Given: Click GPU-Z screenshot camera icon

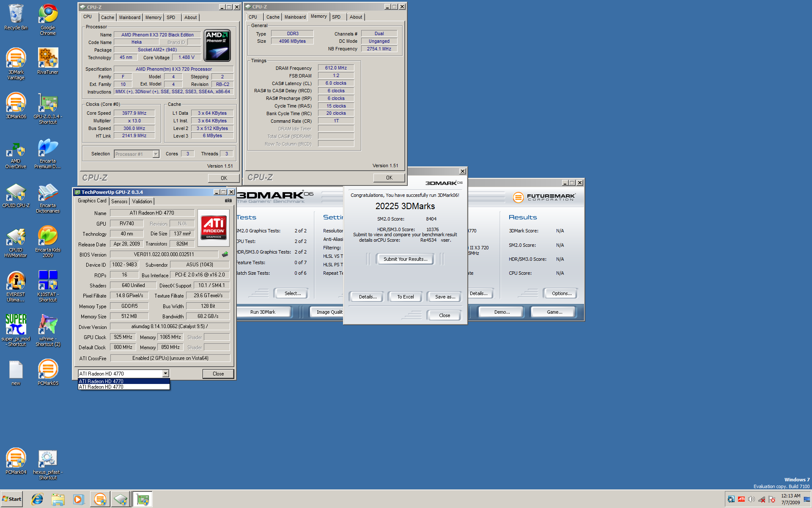Looking at the screenshot, I should click(228, 201).
